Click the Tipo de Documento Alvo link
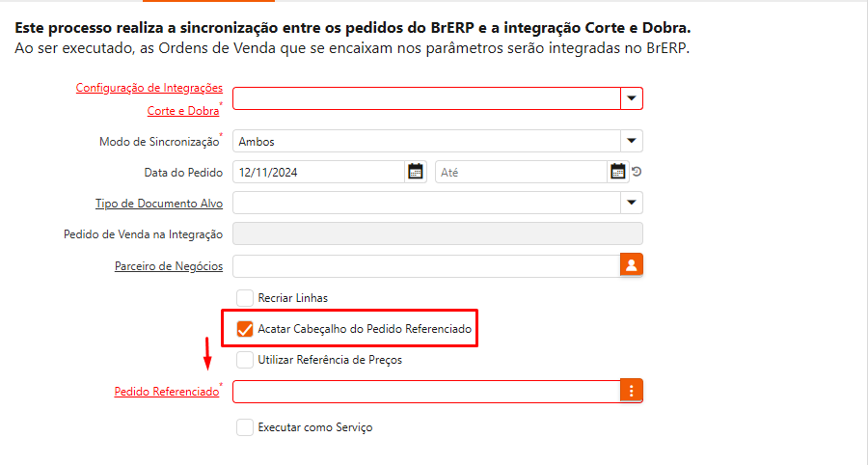This screenshot has height=465, width=868. click(159, 204)
